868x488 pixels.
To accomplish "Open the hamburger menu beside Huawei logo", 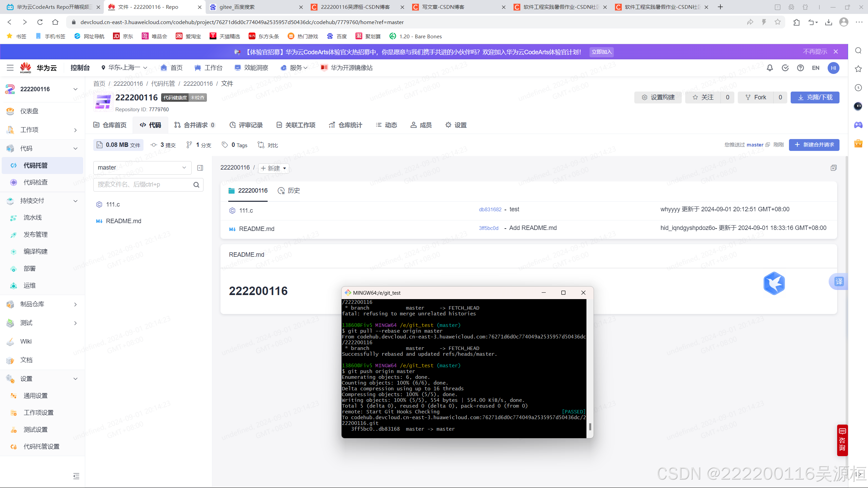I will click(10, 68).
